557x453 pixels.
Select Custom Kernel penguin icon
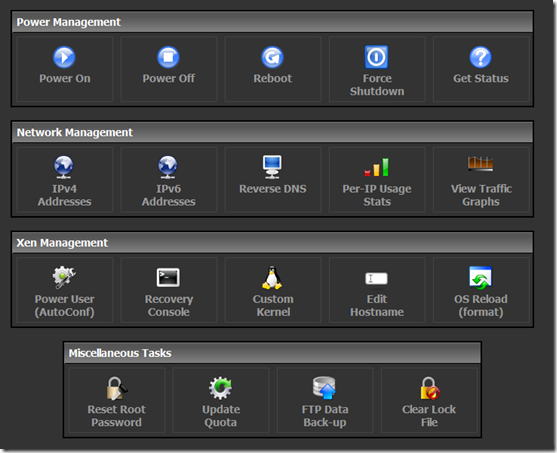tap(272, 277)
